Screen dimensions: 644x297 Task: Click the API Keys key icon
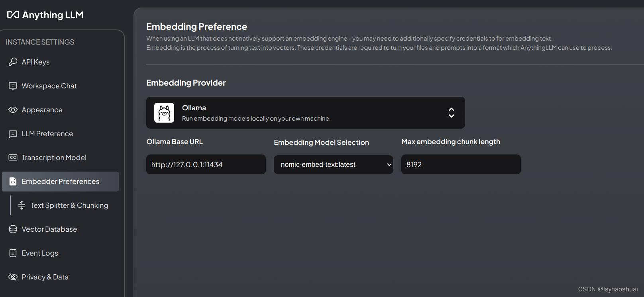13,62
